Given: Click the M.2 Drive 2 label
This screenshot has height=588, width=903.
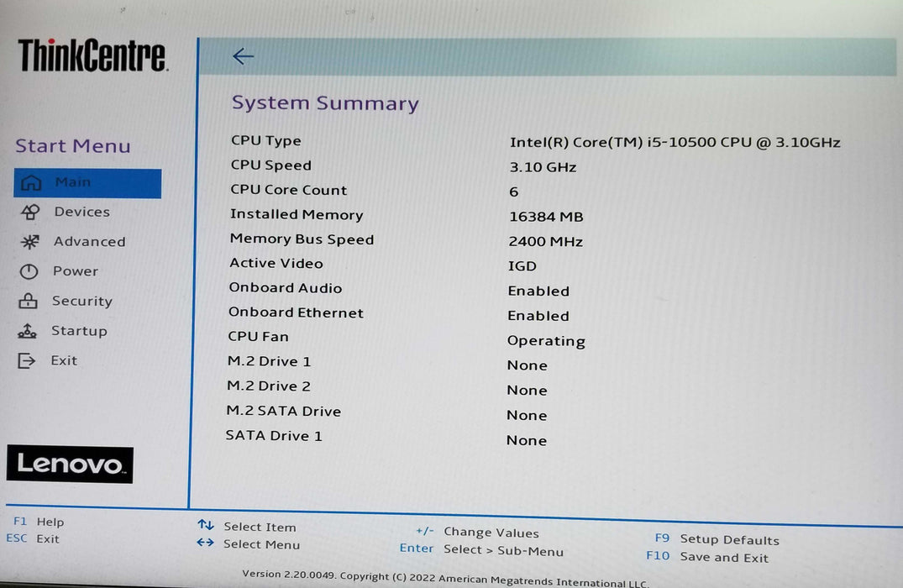Looking at the screenshot, I should tap(268, 386).
